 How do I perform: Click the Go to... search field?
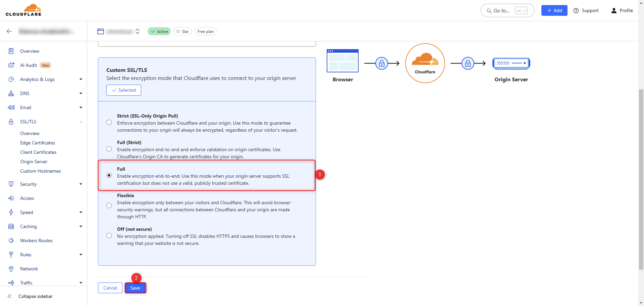(507, 10)
